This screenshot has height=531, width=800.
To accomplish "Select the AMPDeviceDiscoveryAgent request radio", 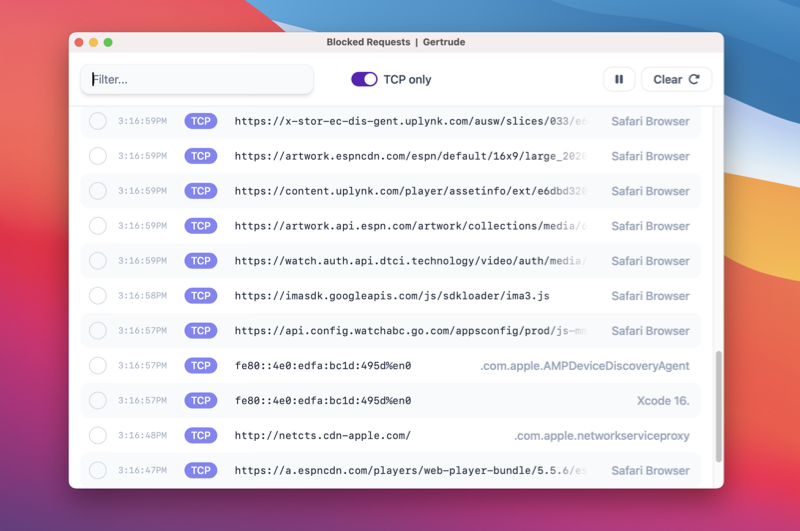I will tap(98, 366).
